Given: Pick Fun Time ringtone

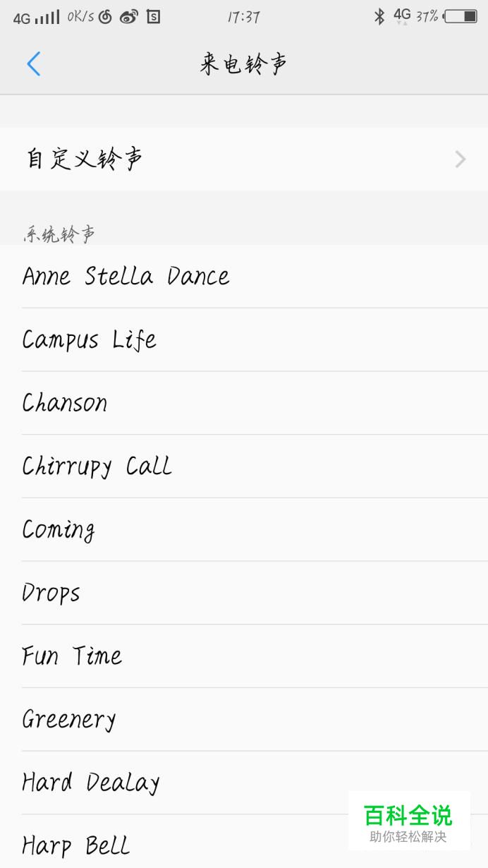Looking at the screenshot, I should point(72,656).
